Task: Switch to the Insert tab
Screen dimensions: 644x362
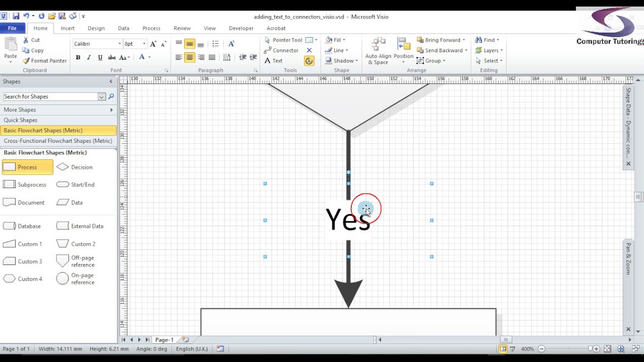Action: coord(67,28)
